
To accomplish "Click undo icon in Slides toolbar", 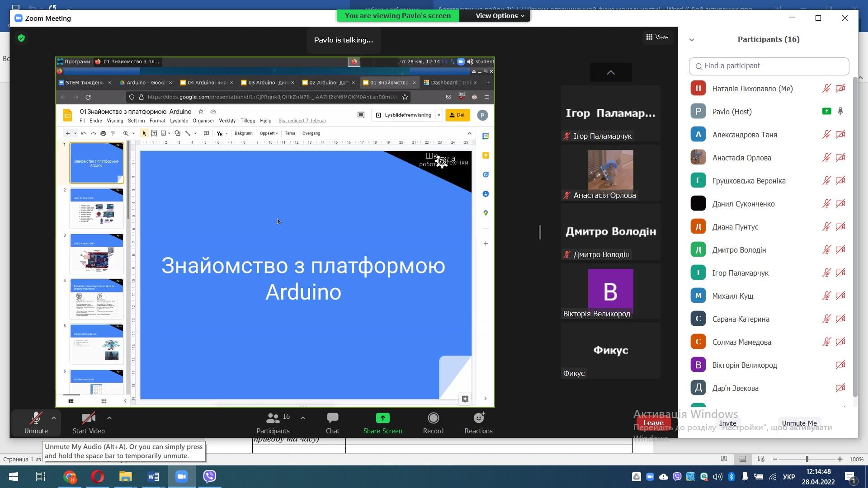I will pyautogui.click(x=84, y=133).
